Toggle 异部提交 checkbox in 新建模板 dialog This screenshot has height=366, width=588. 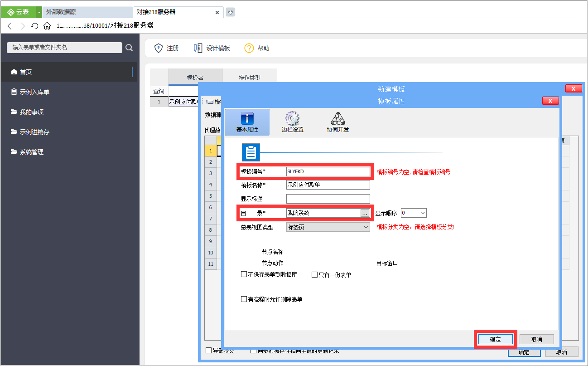pyautogui.click(x=209, y=351)
